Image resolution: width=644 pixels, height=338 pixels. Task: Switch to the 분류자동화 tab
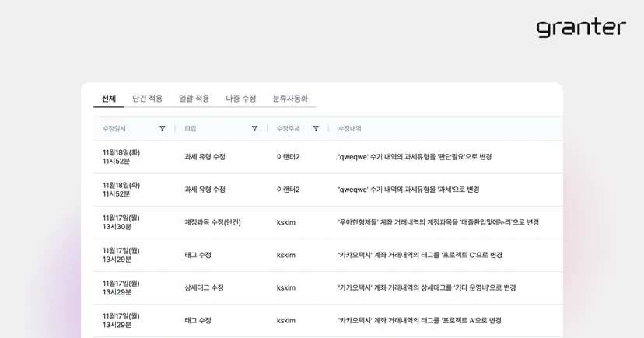[x=290, y=99]
